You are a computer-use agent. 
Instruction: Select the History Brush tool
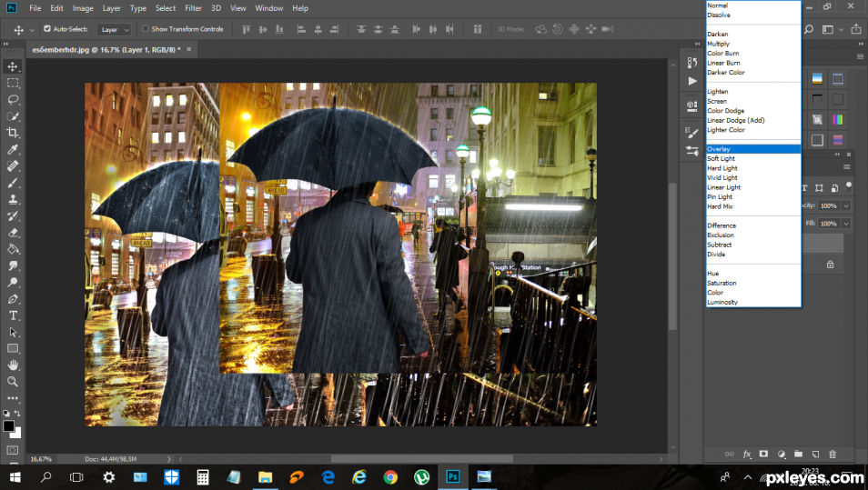(x=12, y=215)
